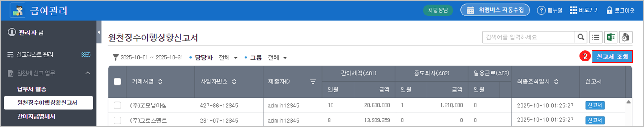644x127 pixels.
Task: Click the payroll icon beside Excel
Action: coord(625,37)
